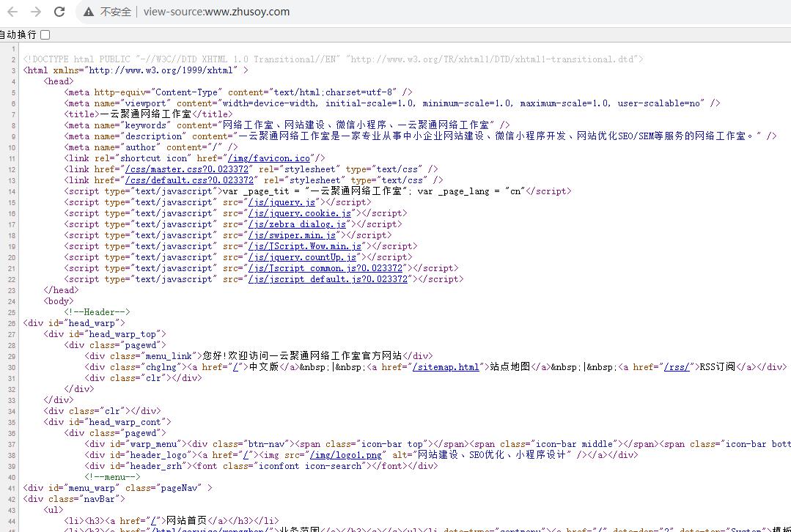Click the class value "chglng"
This screenshot has width=791, height=532.
161,367
